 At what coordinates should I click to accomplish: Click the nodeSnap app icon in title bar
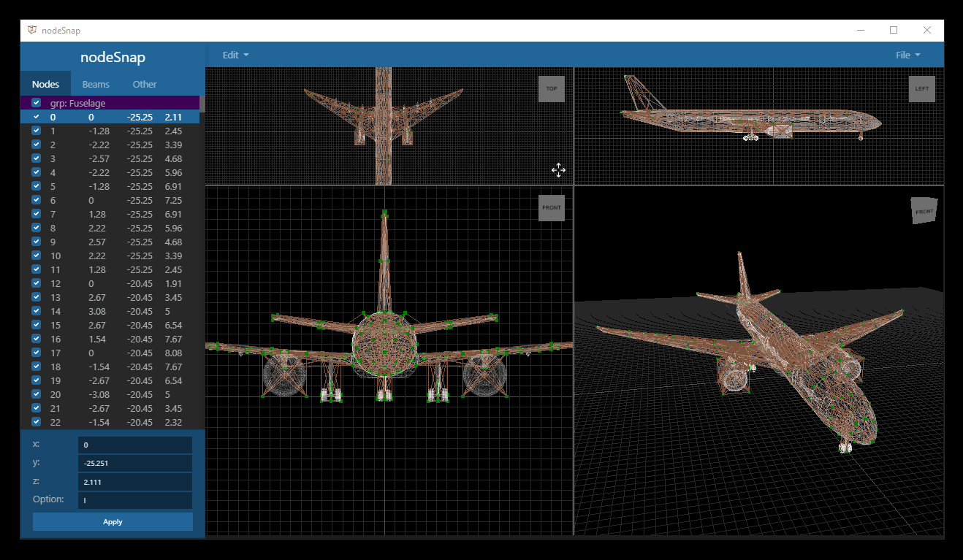point(32,30)
